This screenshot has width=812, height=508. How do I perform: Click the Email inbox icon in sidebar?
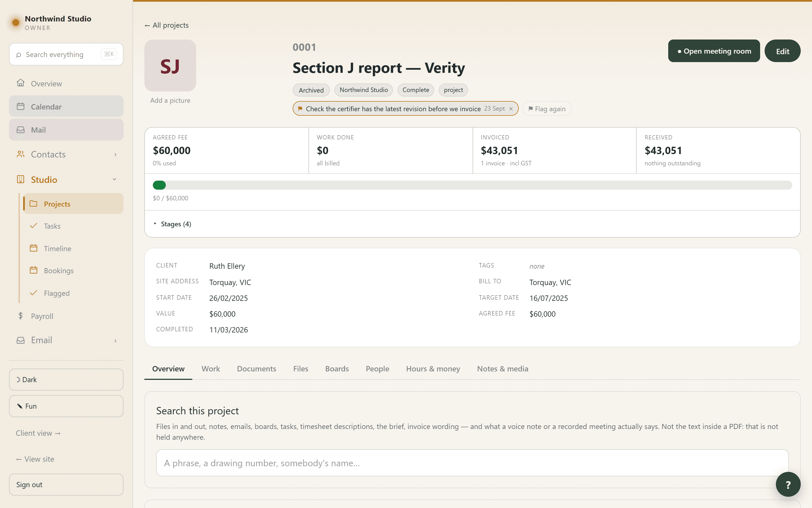click(21, 340)
